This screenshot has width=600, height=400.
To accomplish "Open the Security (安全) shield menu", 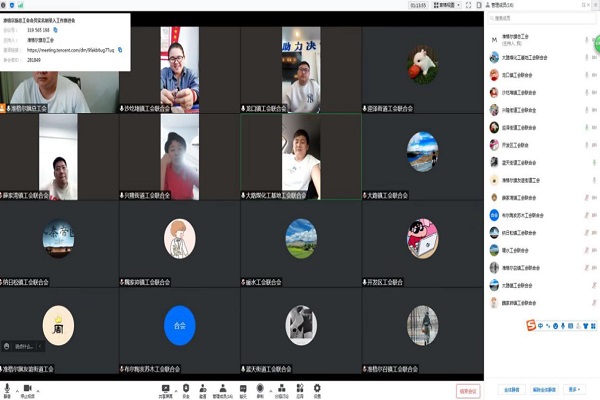I will coord(186,391).
